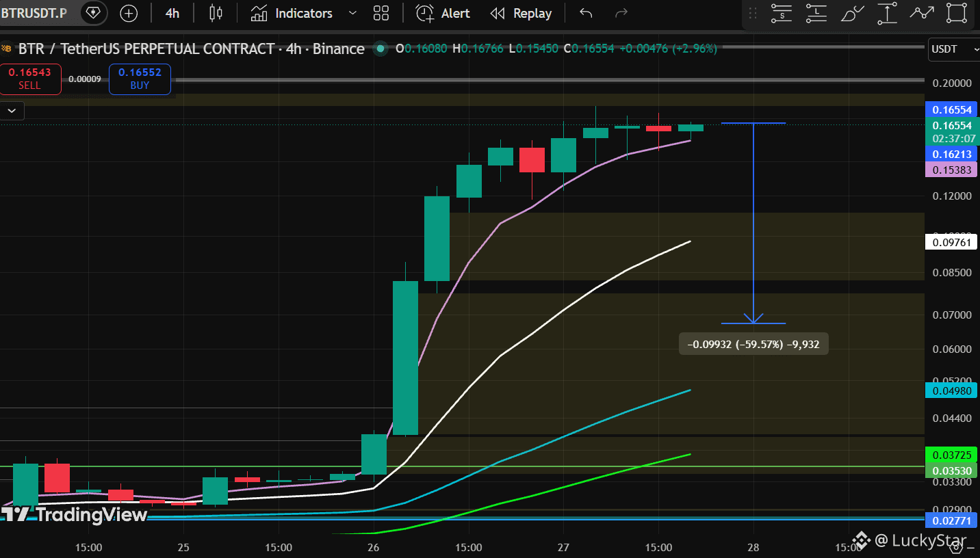Click the large green candle on the 26th
Viewport: 980px width, 558px height.
click(x=405, y=358)
